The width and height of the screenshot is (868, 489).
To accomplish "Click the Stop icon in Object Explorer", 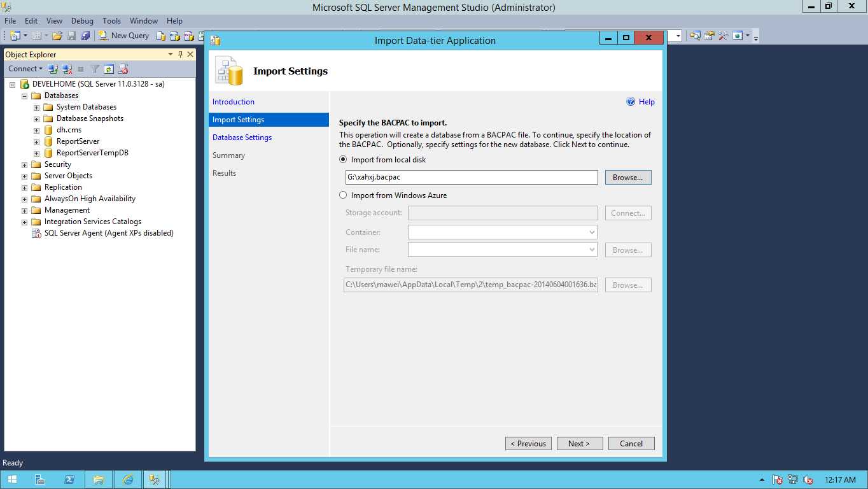I will 81,69.
